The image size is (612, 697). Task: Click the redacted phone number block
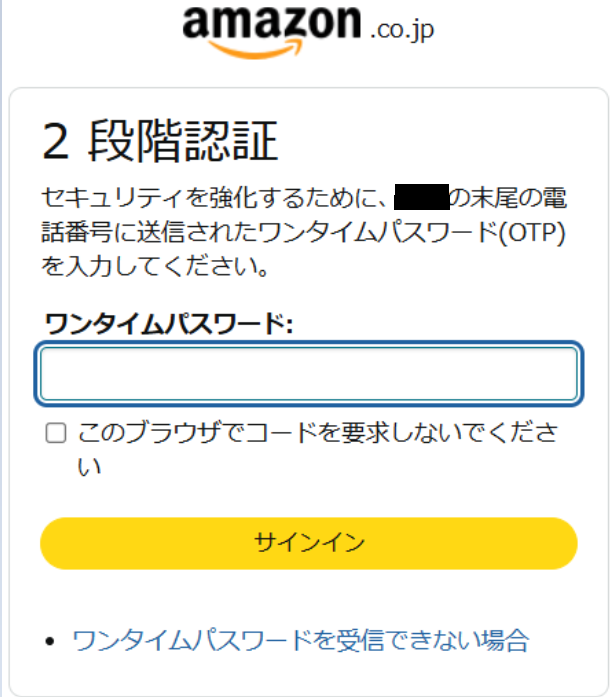tap(422, 197)
